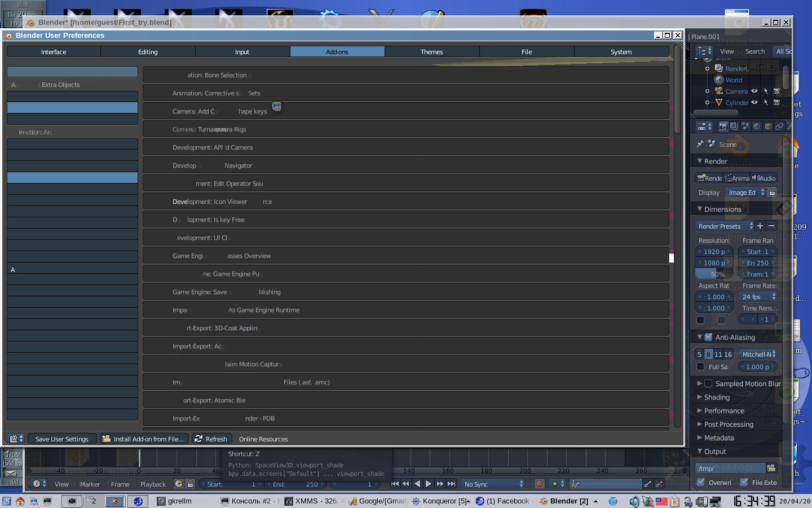Image resolution: width=812 pixels, height=508 pixels.
Task: Expand the Performance panel
Action: pyautogui.click(x=700, y=410)
